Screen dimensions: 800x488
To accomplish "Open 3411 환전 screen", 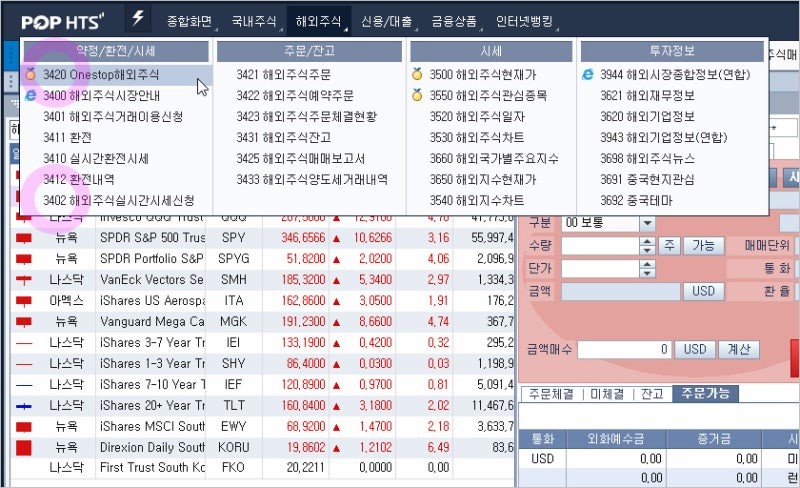I will pyautogui.click(x=67, y=137).
